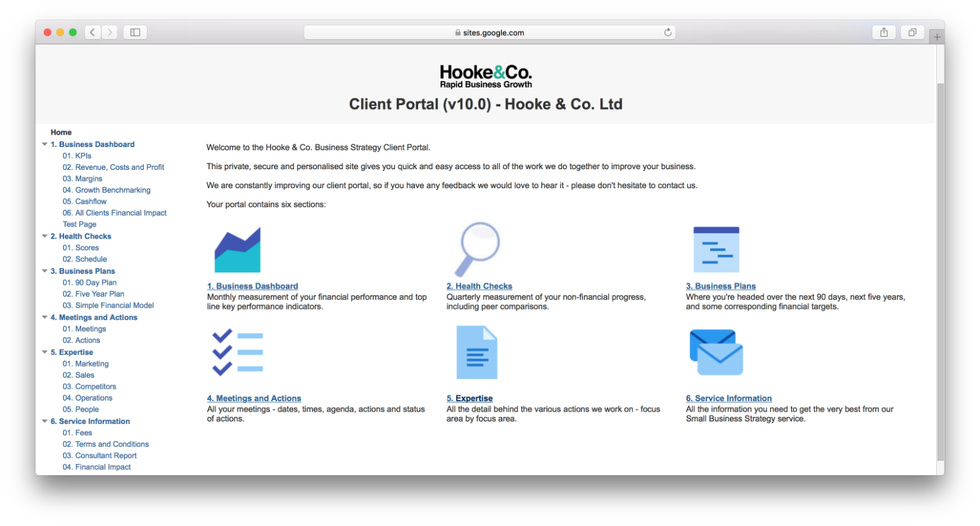The width and height of the screenshot is (980, 526).
Task: Open 01. 90 Day Plan
Action: click(x=90, y=283)
